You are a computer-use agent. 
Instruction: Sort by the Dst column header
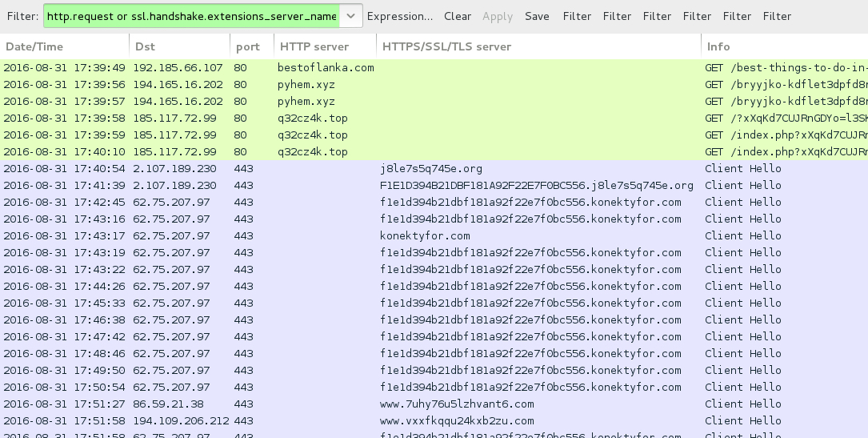pyautogui.click(x=178, y=46)
